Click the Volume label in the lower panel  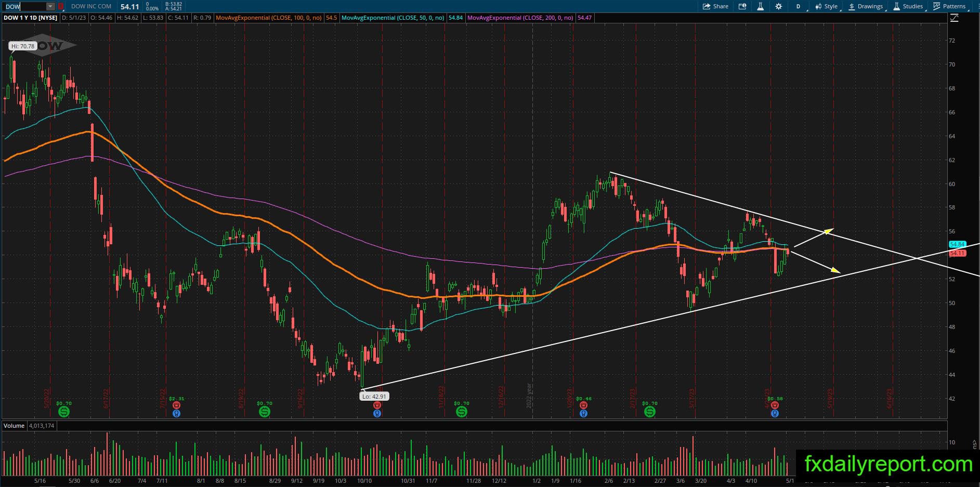coord(14,426)
